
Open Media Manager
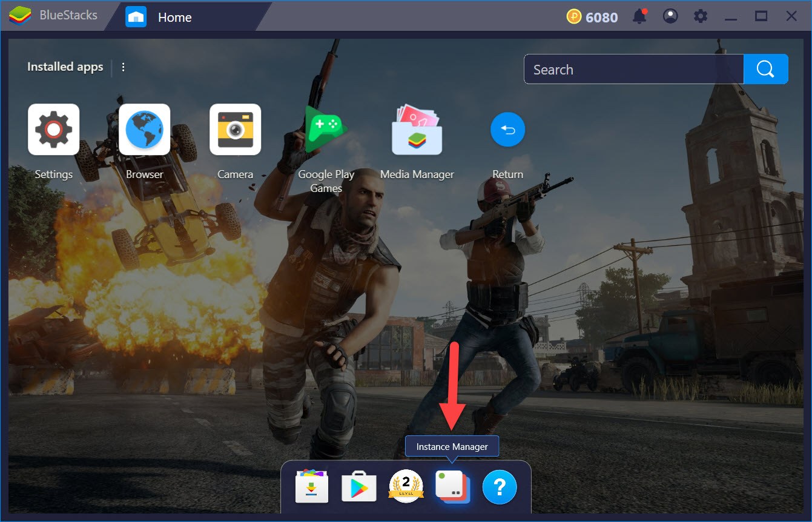(417, 130)
